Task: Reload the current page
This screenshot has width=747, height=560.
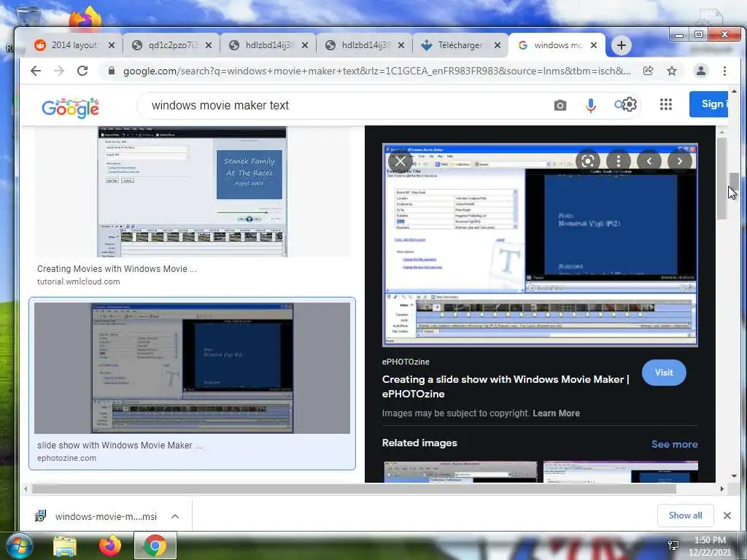Action: [x=82, y=71]
